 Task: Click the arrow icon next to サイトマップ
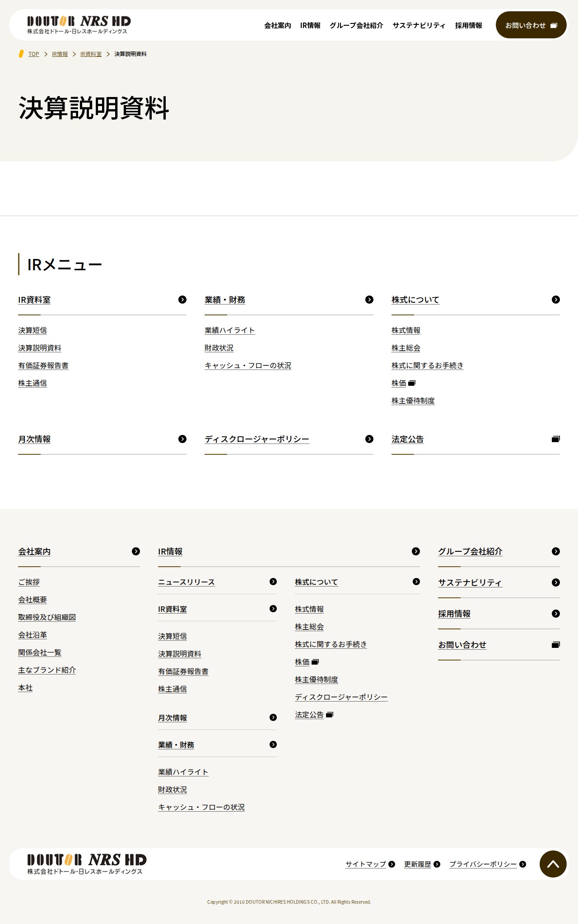tap(392, 864)
